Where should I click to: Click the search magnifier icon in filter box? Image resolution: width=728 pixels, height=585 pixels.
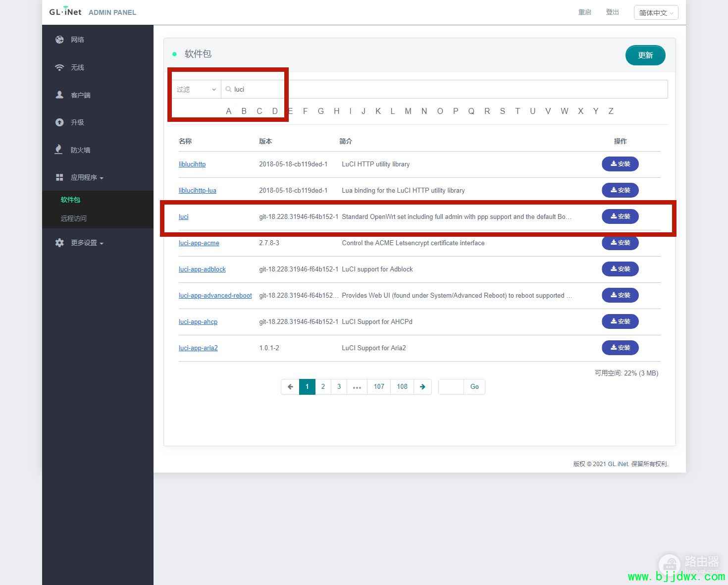point(228,89)
